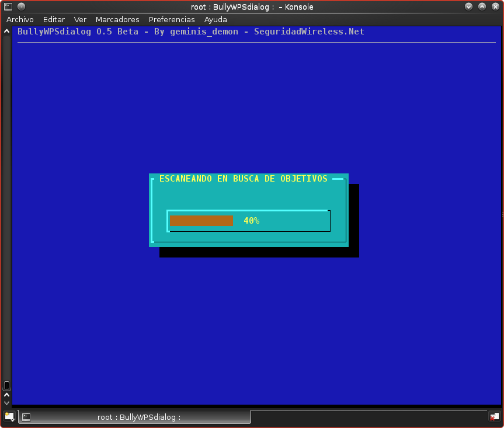Viewport: 504px width, 428px height.
Task: Click the close tab icon in tab bar
Action: point(494,416)
